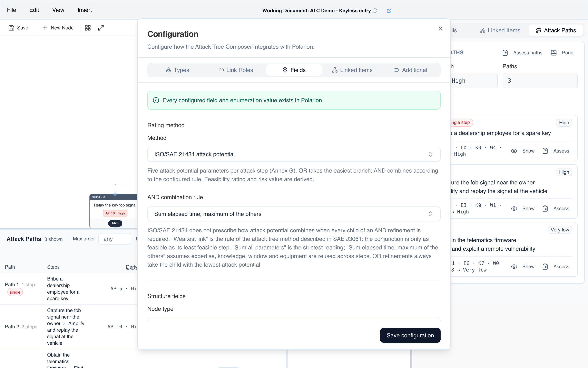Click the Steps column header

pyautogui.click(x=53, y=267)
